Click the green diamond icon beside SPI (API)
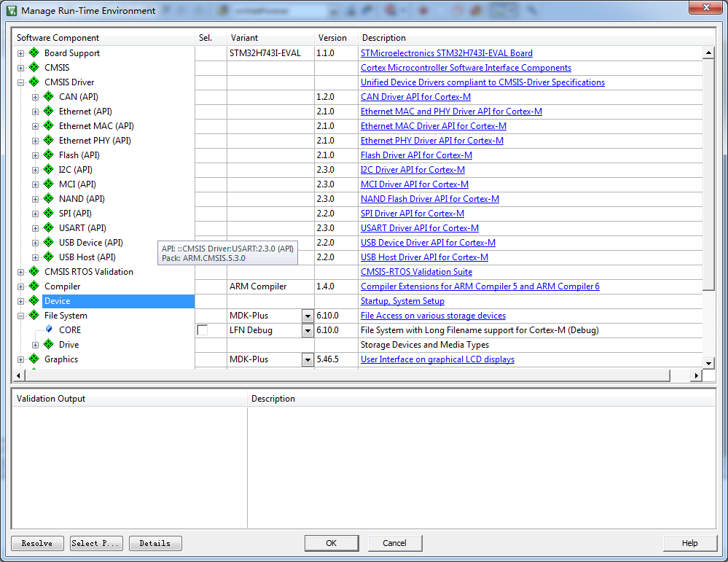The width and height of the screenshot is (728, 562). [x=49, y=213]
